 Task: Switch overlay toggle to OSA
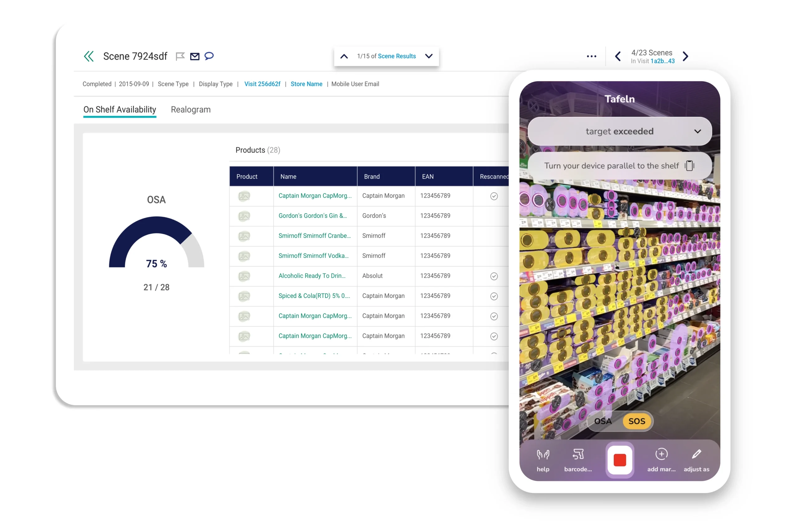coord(603,421)
